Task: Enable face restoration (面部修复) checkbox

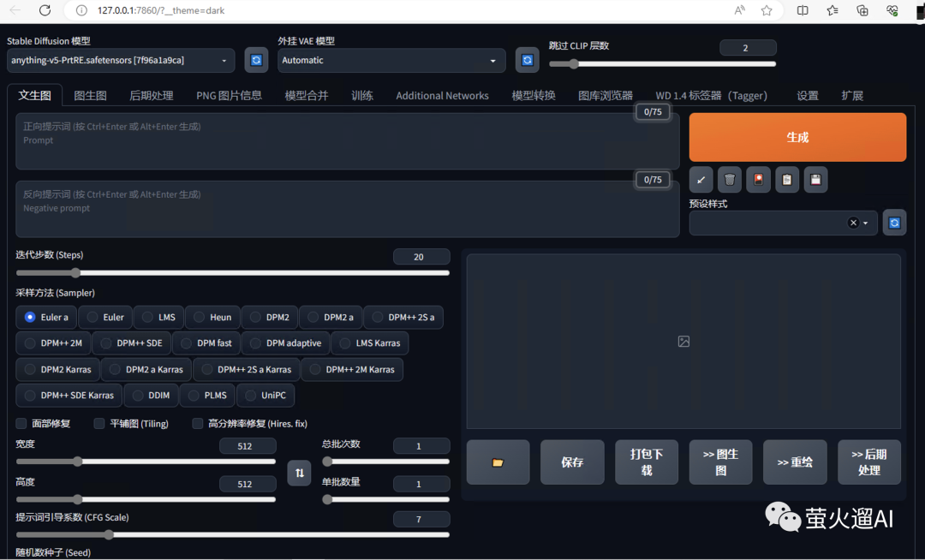Action: tap(21, 424)
